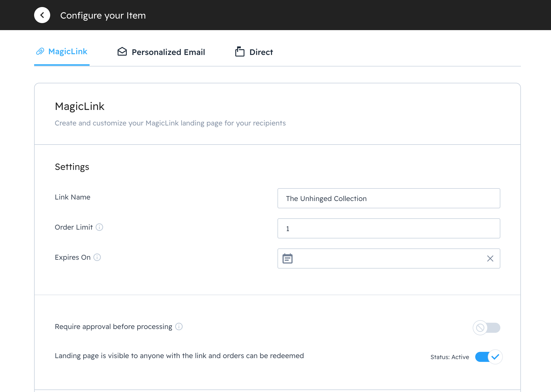Open Expires On info tooltip icon
This screenshot has width=551, height=392.
click(x=97, y=257)
